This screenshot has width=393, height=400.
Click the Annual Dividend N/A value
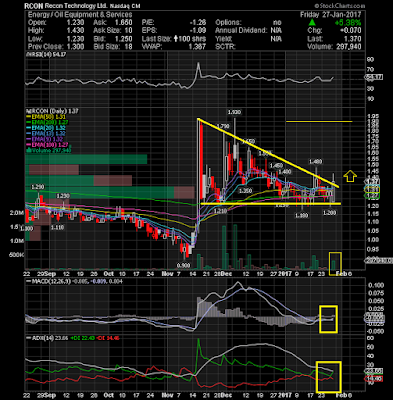pos(276,31)
